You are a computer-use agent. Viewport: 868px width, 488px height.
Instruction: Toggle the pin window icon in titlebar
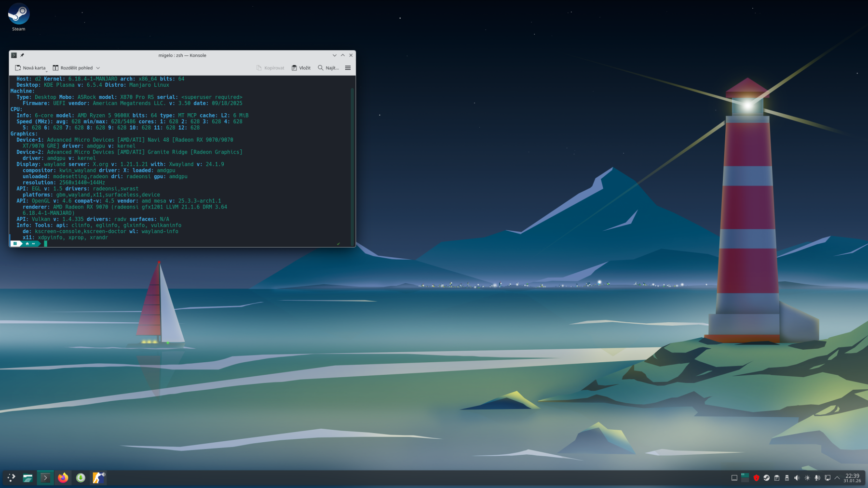pos(22,55)
